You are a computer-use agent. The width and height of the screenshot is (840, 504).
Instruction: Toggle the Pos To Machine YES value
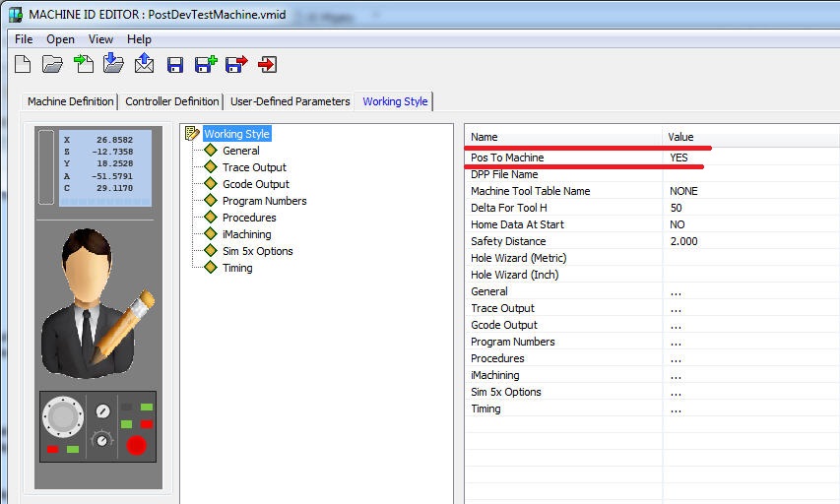click(x=678, y=157)
